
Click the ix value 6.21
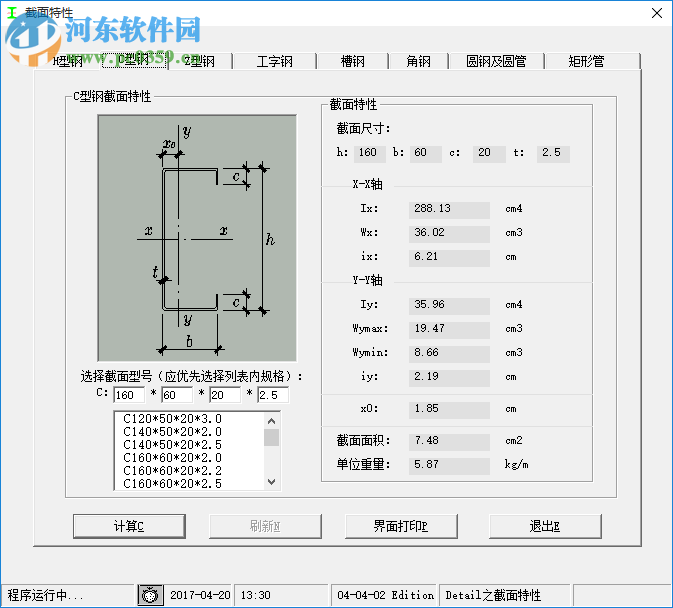(x=449, y=257)
